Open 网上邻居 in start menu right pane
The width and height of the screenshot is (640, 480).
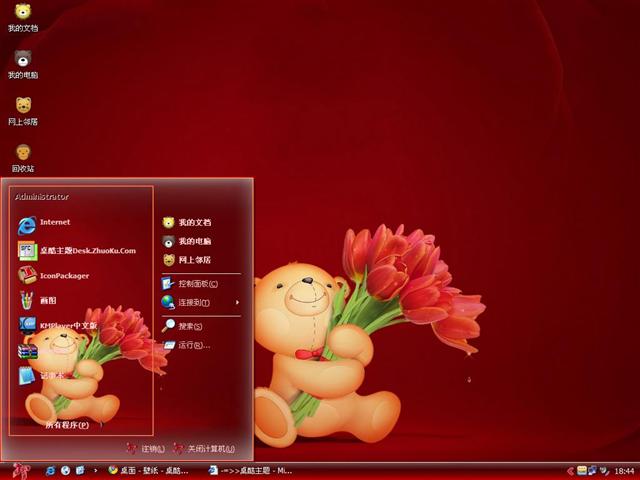[x=187, y=260]
